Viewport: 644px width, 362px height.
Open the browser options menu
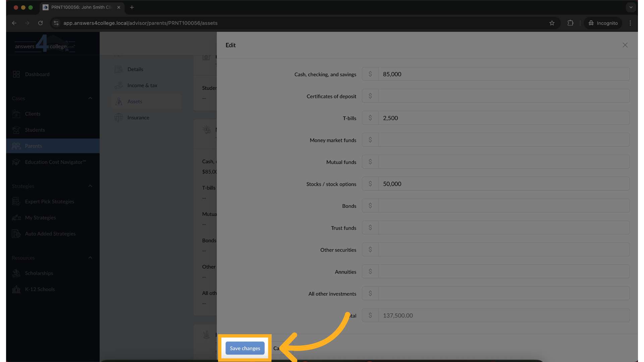click(630, 23)
